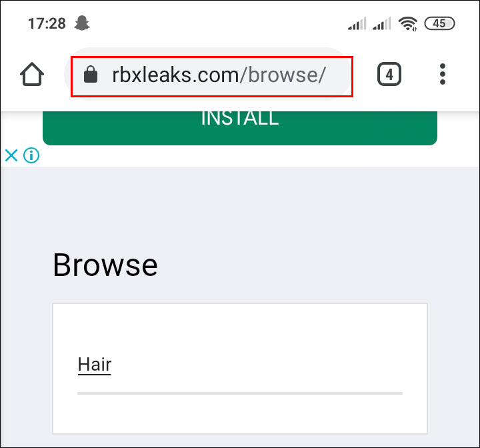Screen dimensions: 480x448
Task: Close the ad with the X icon
Action: [11, 155]
